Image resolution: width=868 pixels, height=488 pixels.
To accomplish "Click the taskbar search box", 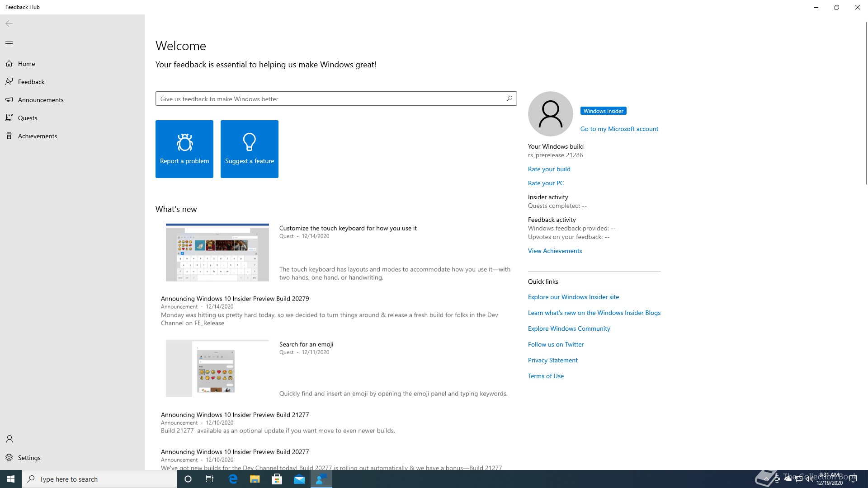I will pyautogui.click(x=99, y=479).
